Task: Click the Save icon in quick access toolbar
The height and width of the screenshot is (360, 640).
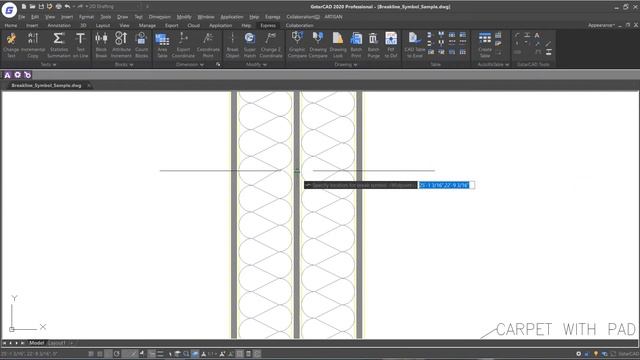Action: tap(41, 7)
